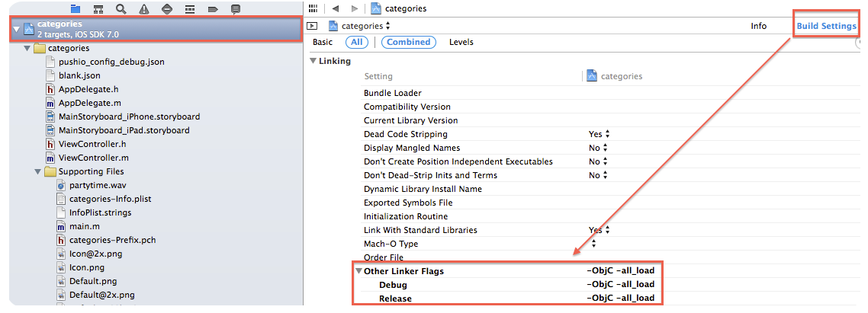Select categories-Prefix.pch in the navigator
Viewport: 868px width, 313px height.
(x=112, y=240)
